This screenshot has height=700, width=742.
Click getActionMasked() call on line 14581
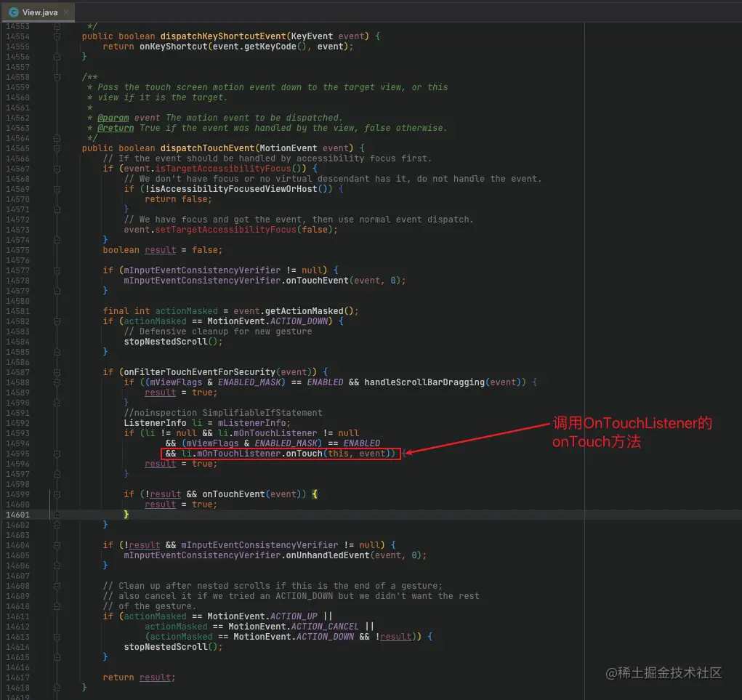pos(309,311)
